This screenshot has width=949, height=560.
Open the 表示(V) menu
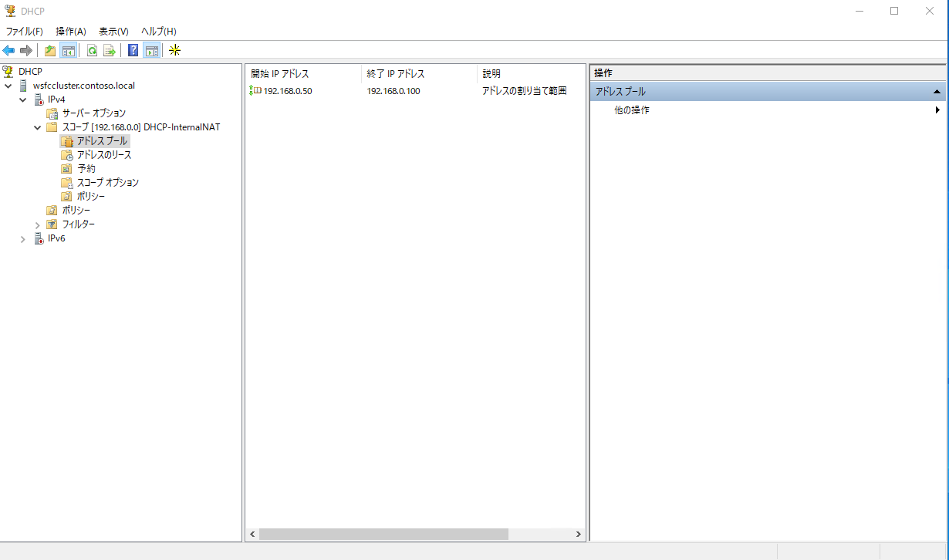tap(113, 32)
